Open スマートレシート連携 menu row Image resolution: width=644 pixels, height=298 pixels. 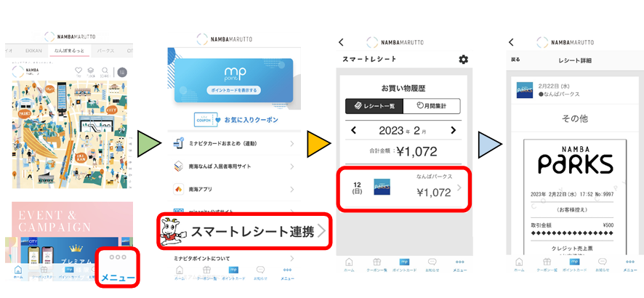[244, 231]
